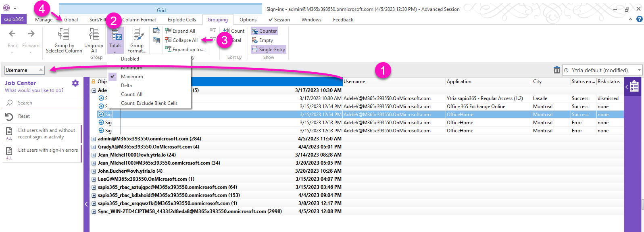Viewport: 644px width, 232px height.
Task: Expand GradyA@M365x393550.OnMicrosoft.com group
Action: coord(94,147)
